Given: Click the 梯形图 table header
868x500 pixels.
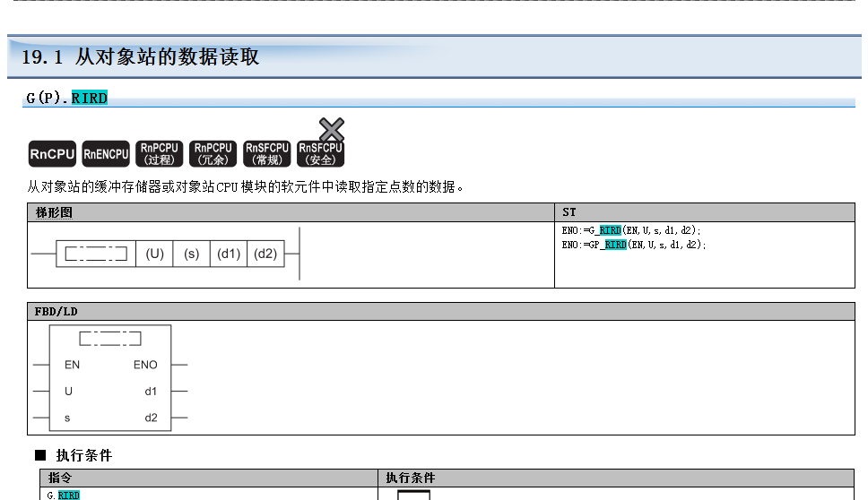Looking at the screenshot, I should [x=54, y=212].
